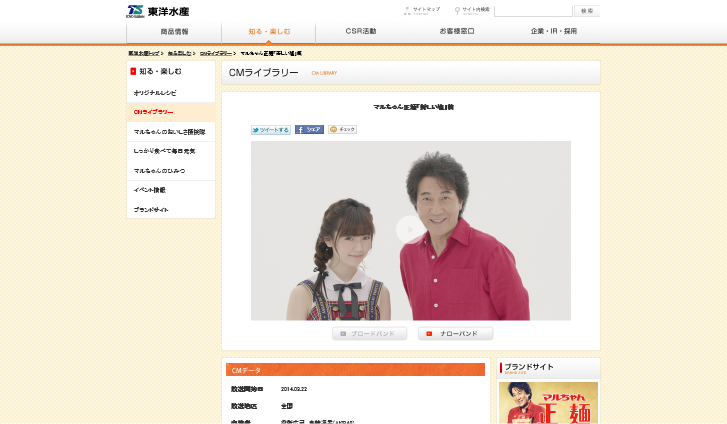Open しっかり食べて毎日元気 sidebar item
Viewport: 727px width, 424px height.
[171, 151]
